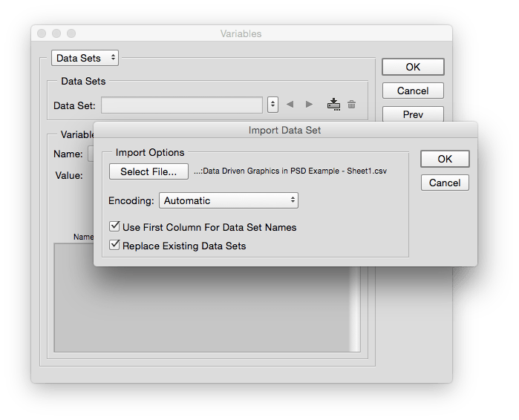Click the trash icon to delete data set
Screen dimensions: 519x420
coord(352,105)
